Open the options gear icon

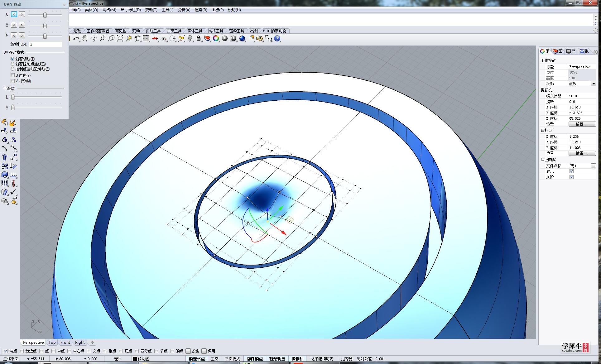(x=260, y=39)
